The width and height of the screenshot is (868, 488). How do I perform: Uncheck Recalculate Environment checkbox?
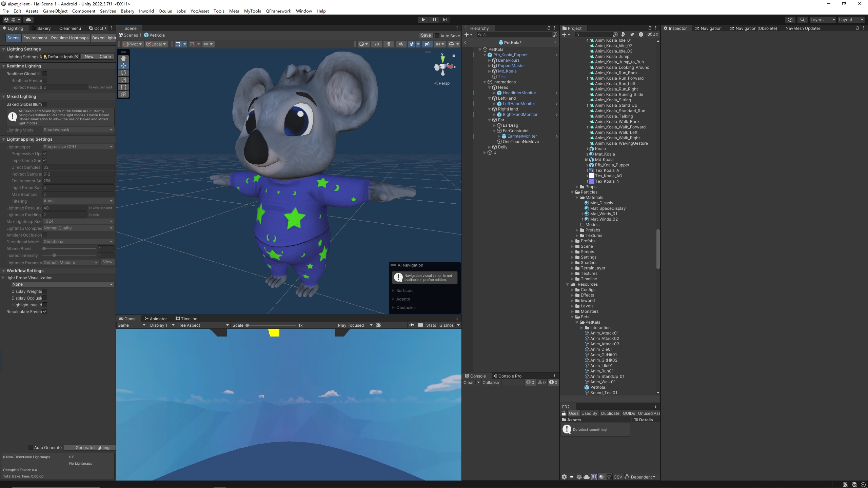45,311
